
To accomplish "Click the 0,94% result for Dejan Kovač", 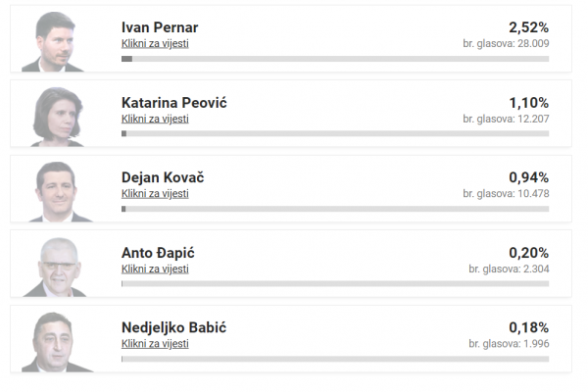I will pyautogui.click(x=528, y=177).
